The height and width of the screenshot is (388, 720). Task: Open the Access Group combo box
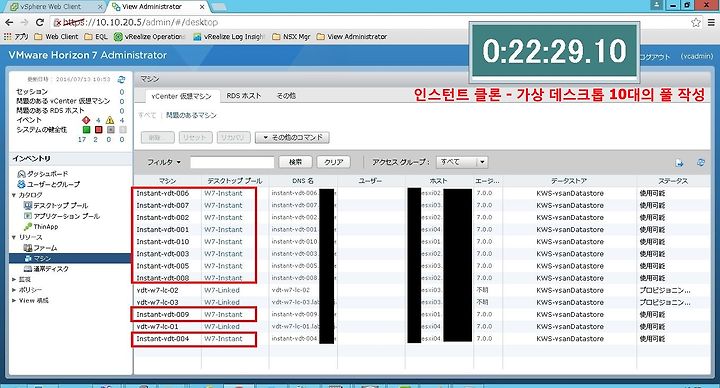click(x=461, y=162)
